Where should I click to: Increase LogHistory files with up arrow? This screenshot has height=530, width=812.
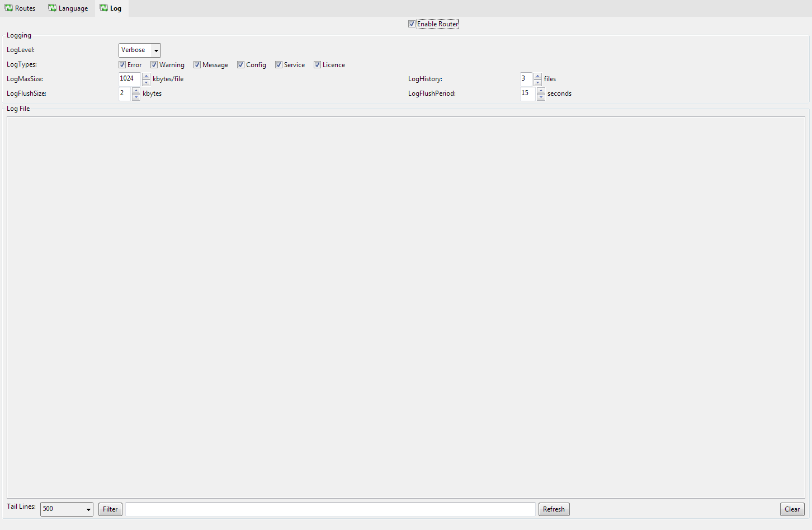pyautogui.click(x=537, y=76)
